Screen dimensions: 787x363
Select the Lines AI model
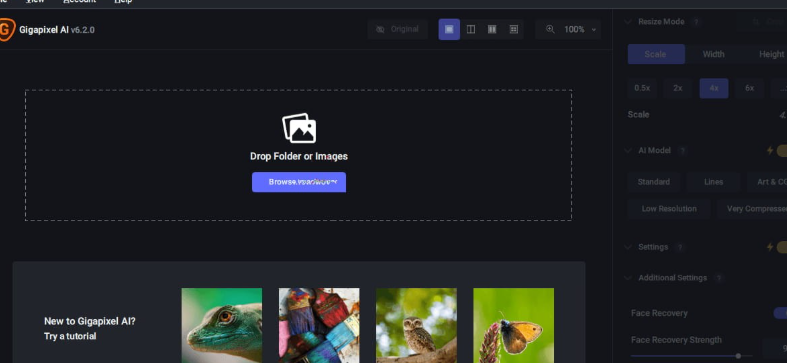713,182
